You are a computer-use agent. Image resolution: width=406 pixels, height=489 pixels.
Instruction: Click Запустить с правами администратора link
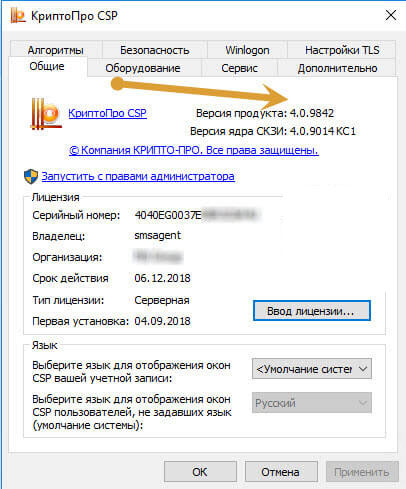138,176
